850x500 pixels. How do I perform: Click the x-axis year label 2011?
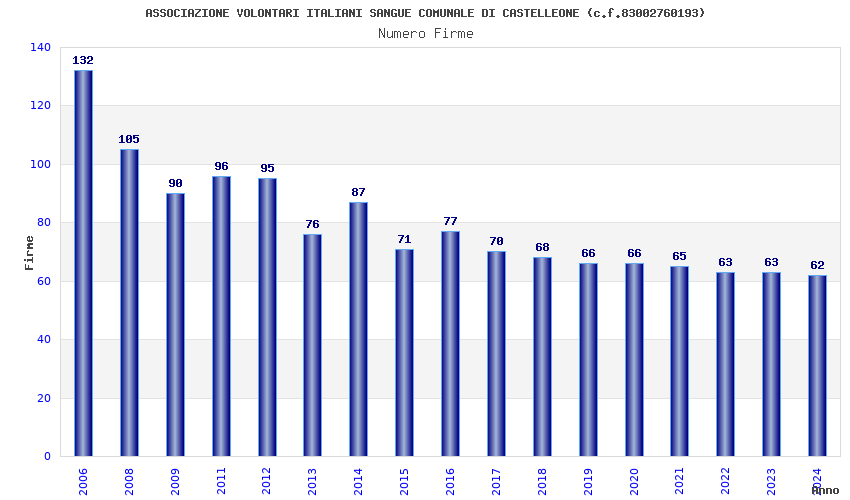coord(221,482)
